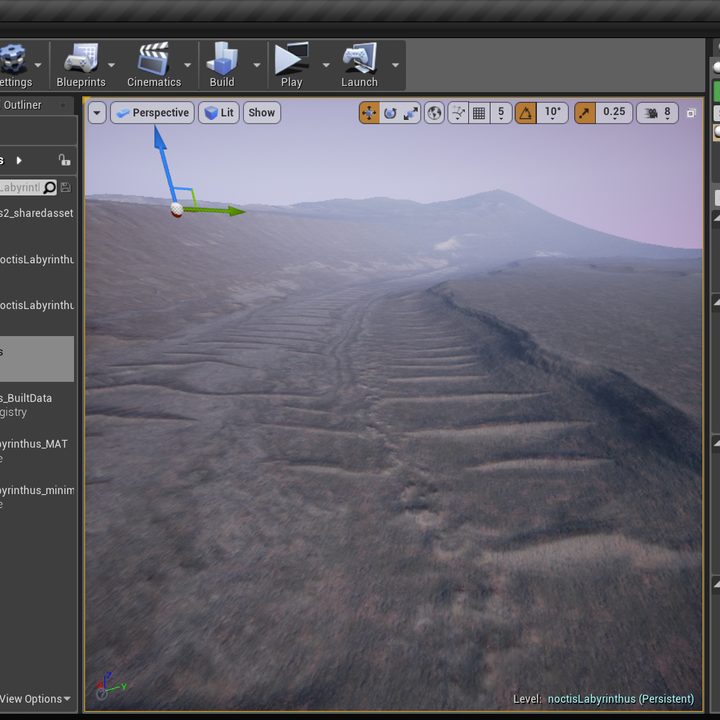Viewport: 720px width, 720px height.
Task: Save the search filter icon
Action: [66, 187]
